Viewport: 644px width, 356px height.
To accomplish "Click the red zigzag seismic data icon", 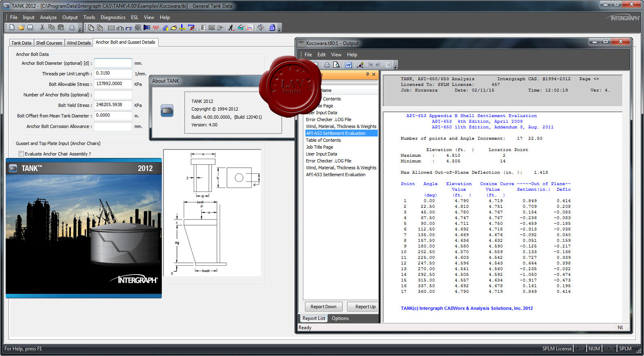I will coord(156,28).
